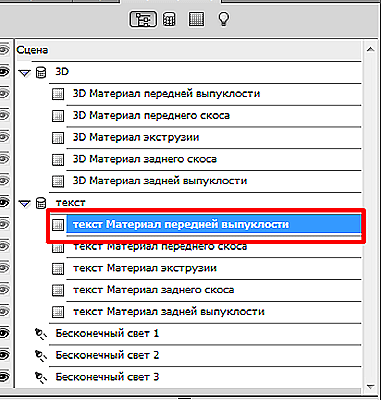Toggle visibility of the текст mesh
This screenshot has height=400, width=381.
[x=4, y=203]
